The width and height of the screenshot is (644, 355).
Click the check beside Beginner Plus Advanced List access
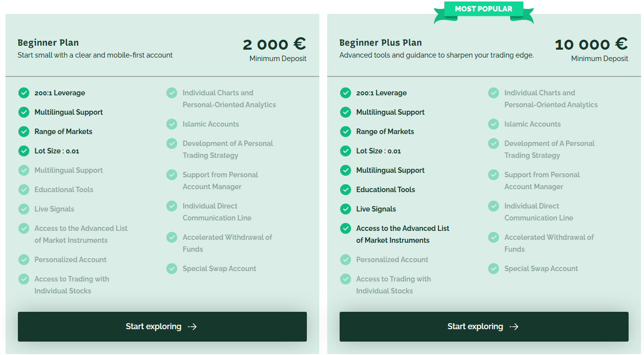pos(346,228)
